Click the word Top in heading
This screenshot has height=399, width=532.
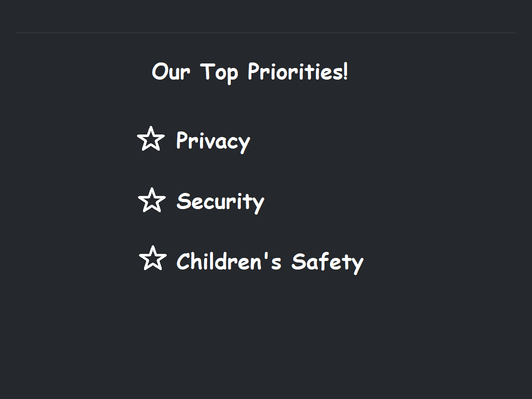point(219,73)
